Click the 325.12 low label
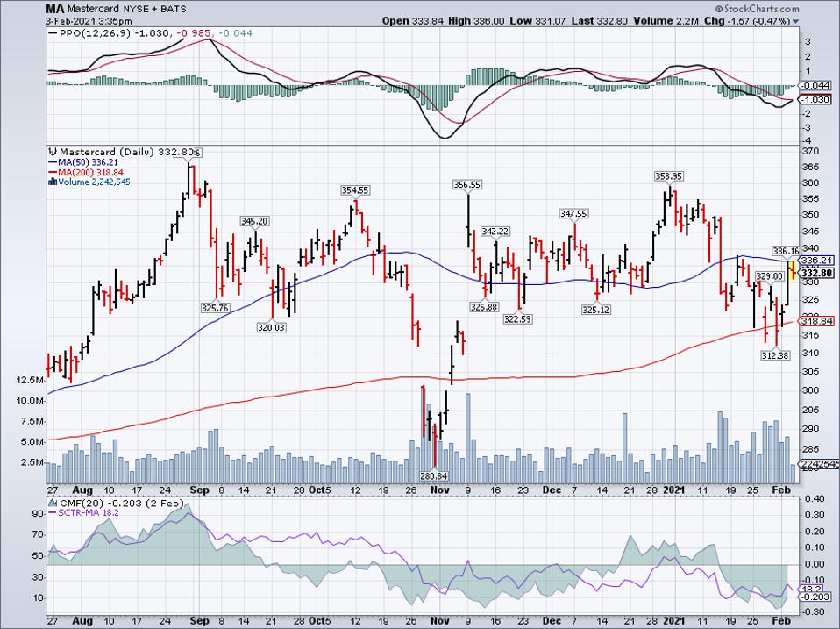Screen dimensions: 840x629 596,310
